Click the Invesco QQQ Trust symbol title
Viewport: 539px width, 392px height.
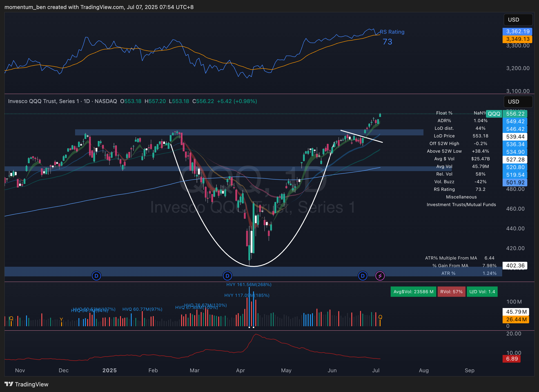click(x=43, y=101)
